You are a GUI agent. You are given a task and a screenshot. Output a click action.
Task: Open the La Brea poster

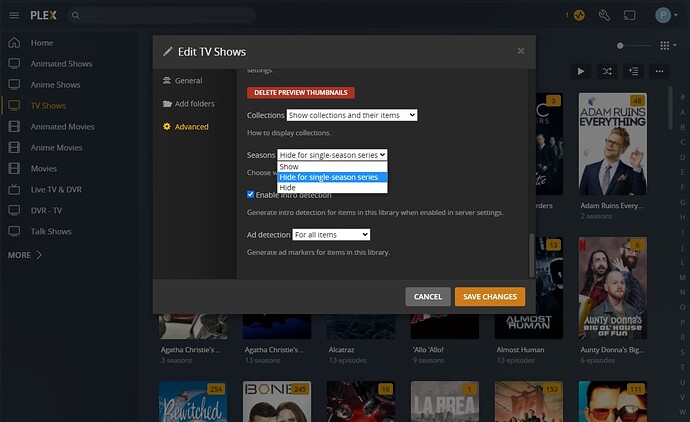point(444,402)
